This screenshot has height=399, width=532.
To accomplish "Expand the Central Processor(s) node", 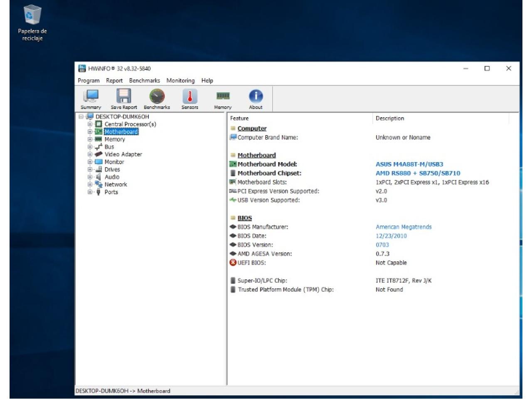I will pos(90,124).
